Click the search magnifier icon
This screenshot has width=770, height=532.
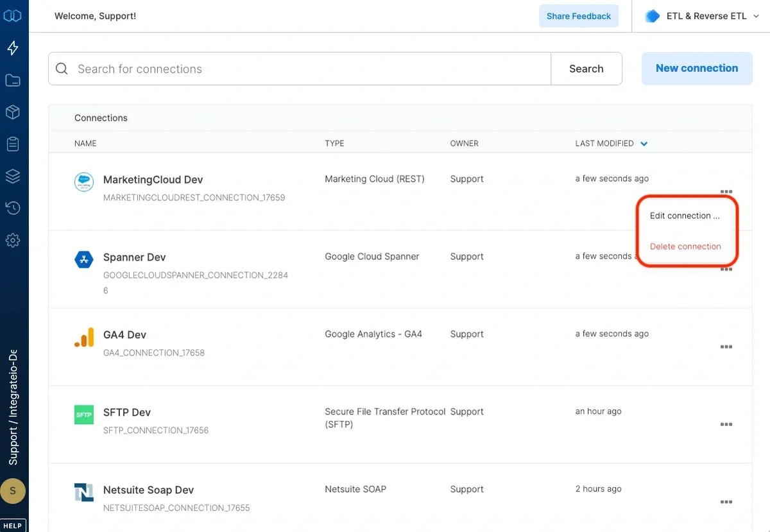click(62, 68)
